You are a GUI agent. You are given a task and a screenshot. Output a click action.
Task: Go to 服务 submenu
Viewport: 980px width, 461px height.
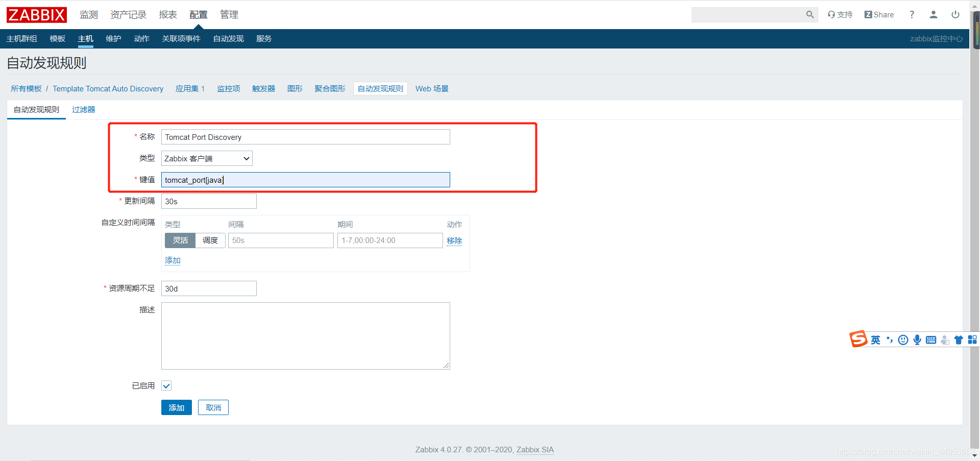[264, 39]
